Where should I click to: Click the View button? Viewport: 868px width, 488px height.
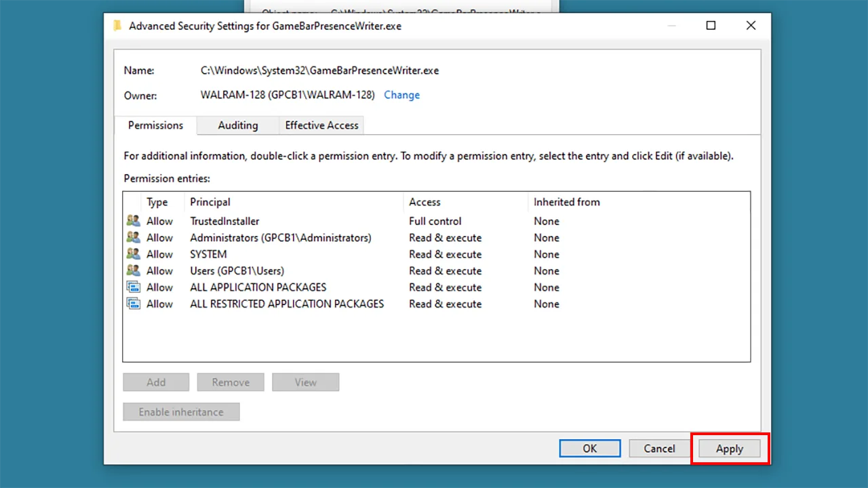coord(306,382)
